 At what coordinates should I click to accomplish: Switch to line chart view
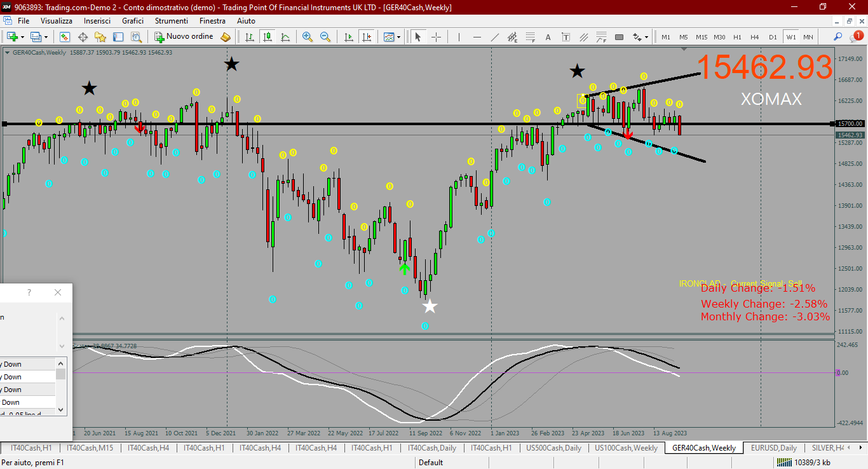click(x=285, y=37)
